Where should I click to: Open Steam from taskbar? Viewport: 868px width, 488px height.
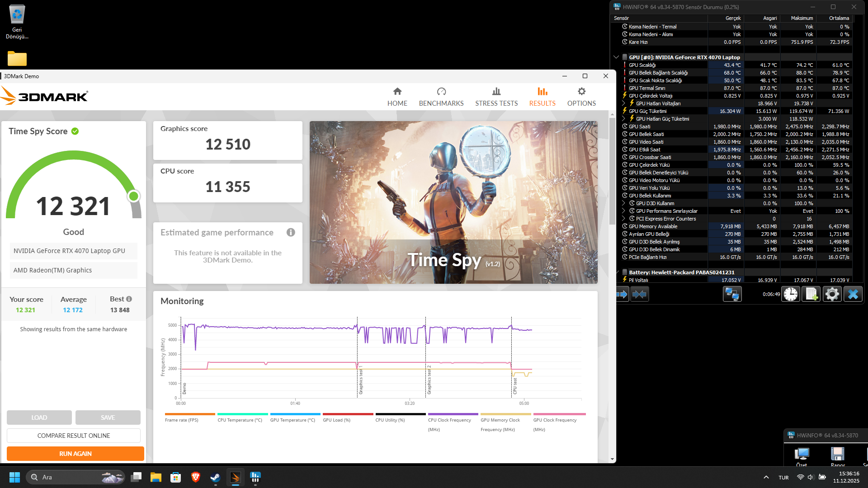[215, 477]
